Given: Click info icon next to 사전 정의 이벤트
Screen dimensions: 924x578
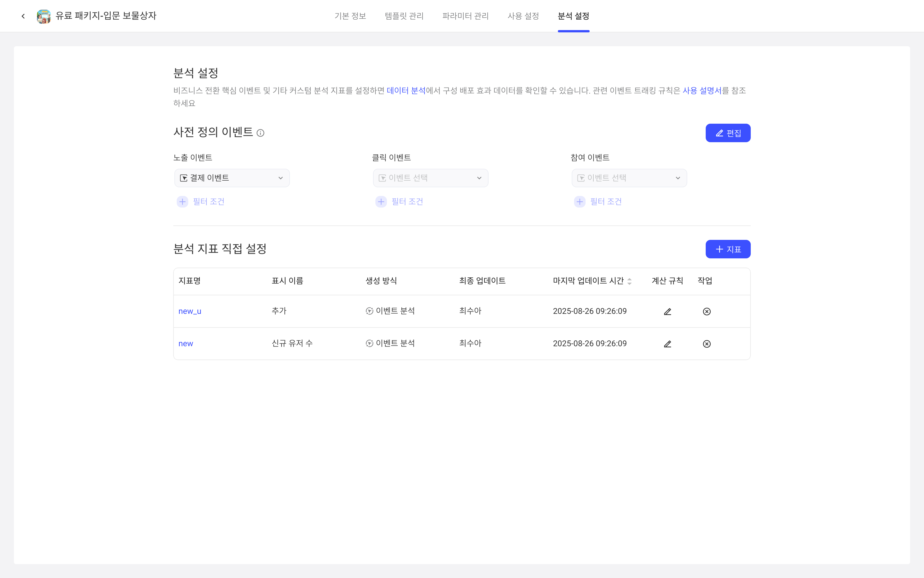Looking at the screenshot, I should [260, 133].
